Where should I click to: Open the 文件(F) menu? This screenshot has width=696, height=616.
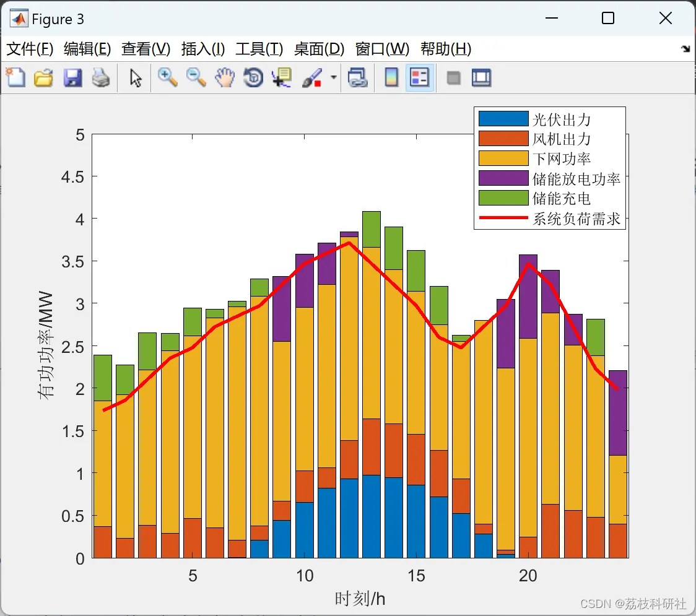click(x=30, y=49)
